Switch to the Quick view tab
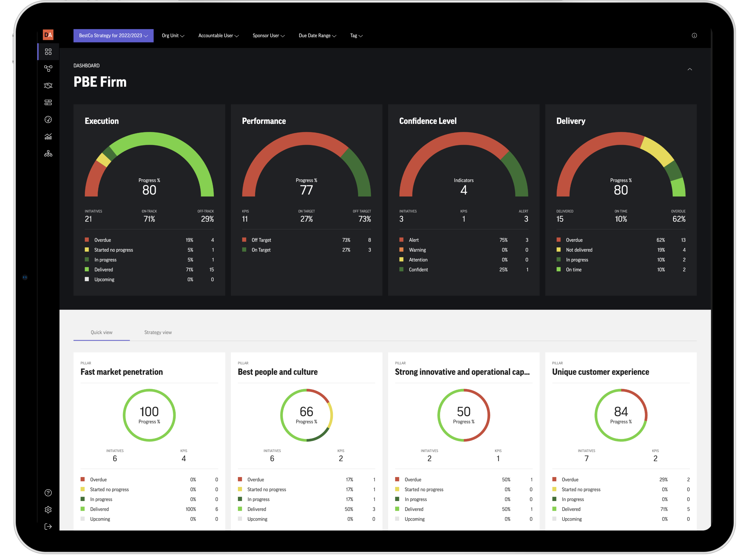 pyautogui.click(x=101, y=332)
